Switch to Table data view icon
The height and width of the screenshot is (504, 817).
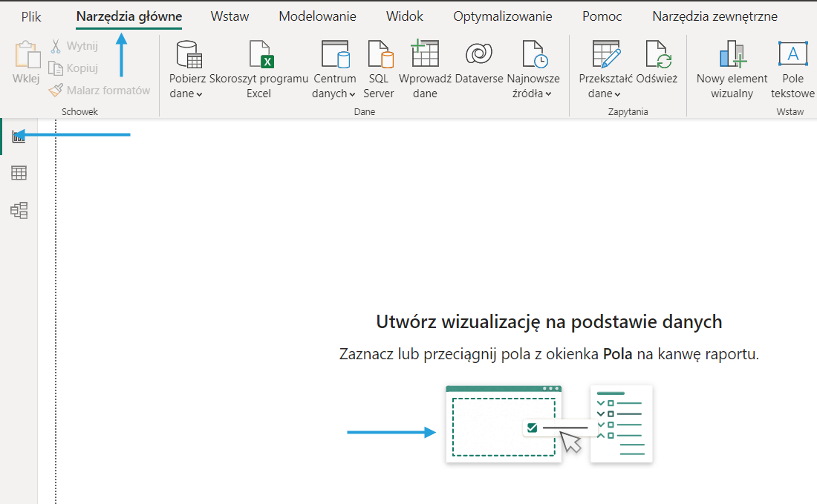click(x=19, y=173)
